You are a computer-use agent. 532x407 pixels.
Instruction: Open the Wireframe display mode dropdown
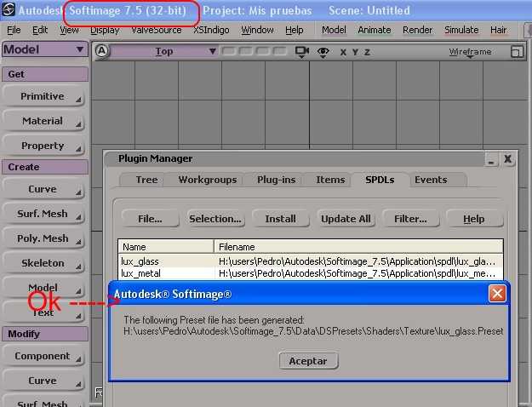(470, 52)
